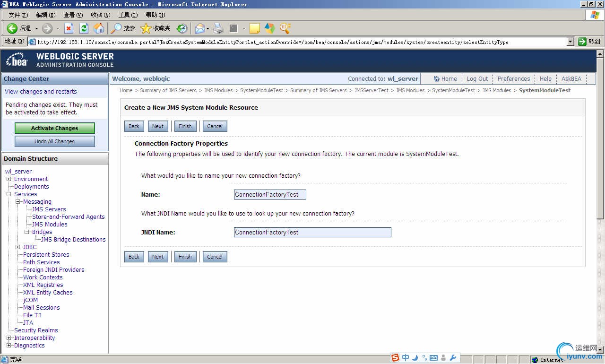This screenshot has width=605, height=364.
Task: Click the page icon in the address bar
Action: point(32,42)
